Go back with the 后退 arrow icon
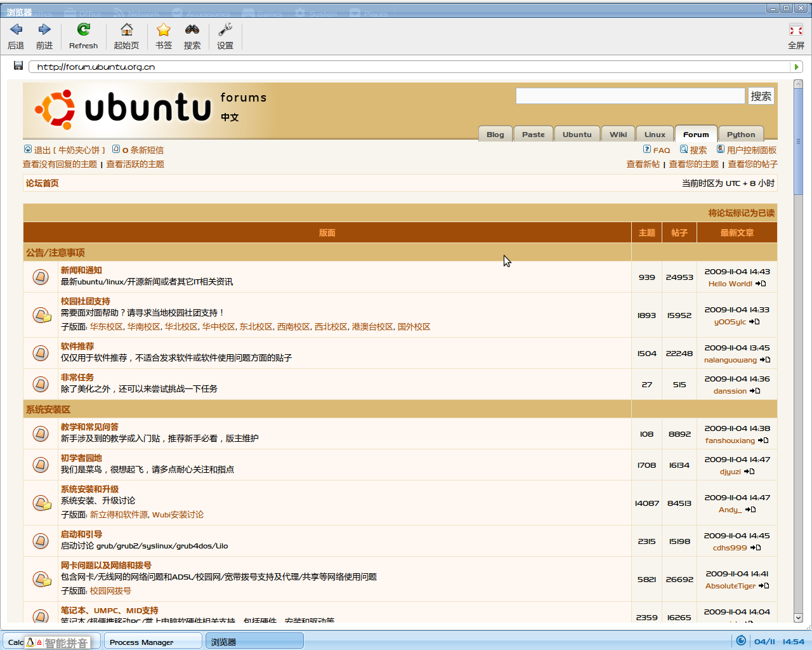 point(16,29)
